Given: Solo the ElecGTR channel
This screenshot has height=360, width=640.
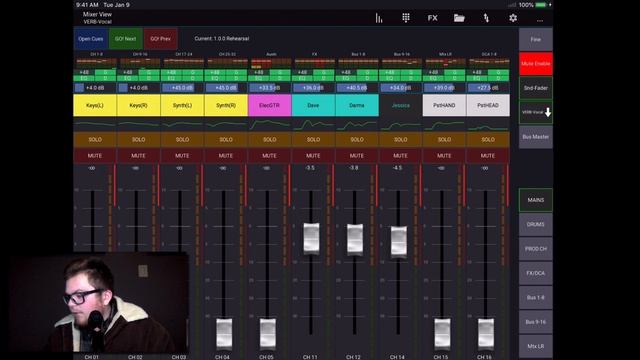Looking at the screenshot, I should (269, 140).
